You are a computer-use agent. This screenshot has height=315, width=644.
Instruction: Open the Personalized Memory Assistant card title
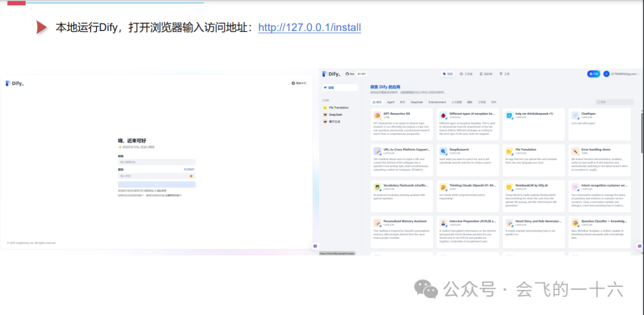point(404,221)
